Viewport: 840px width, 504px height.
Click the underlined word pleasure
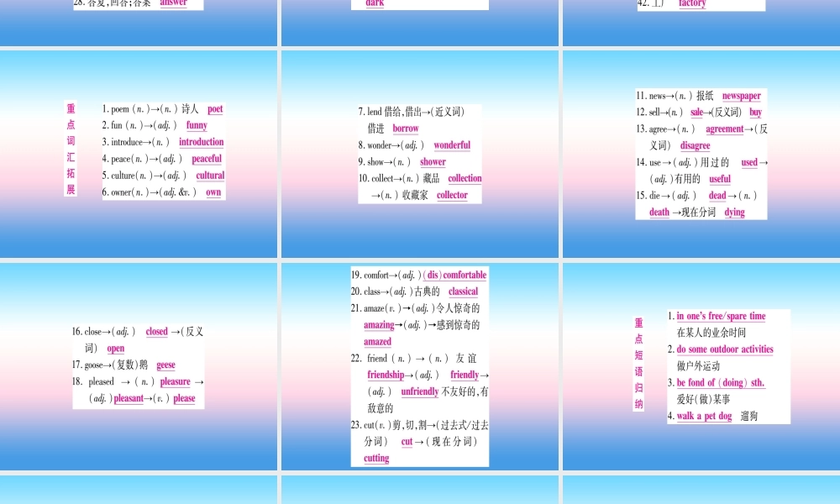click(x=176, y=381)
